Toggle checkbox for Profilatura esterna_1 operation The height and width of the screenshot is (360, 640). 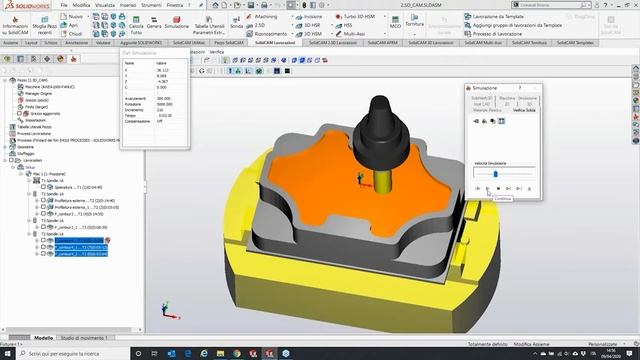pyautogui.click(x=43, y=207)
